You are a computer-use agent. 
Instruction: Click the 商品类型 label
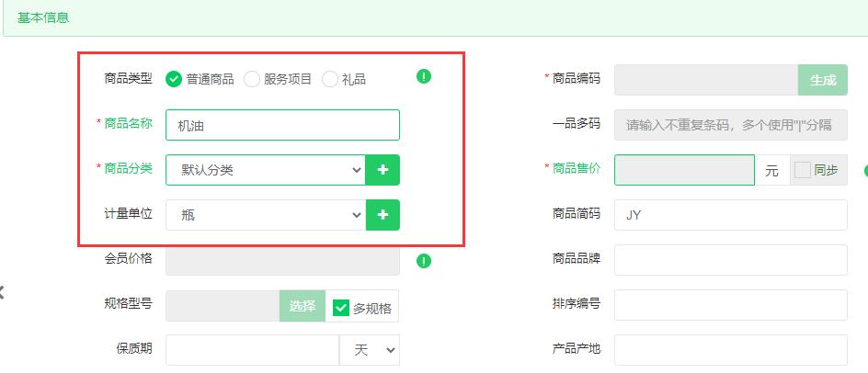pos(128,78)
